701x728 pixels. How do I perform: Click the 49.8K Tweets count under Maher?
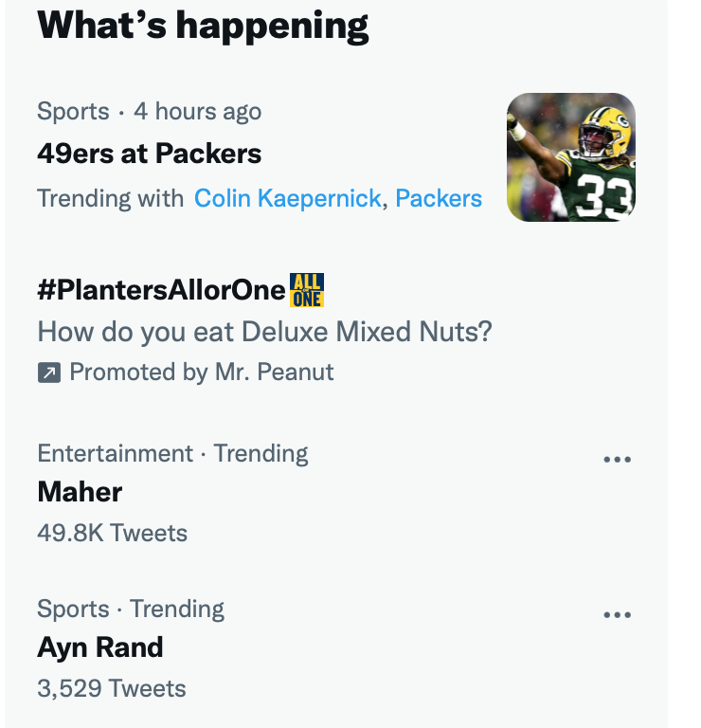113,533
